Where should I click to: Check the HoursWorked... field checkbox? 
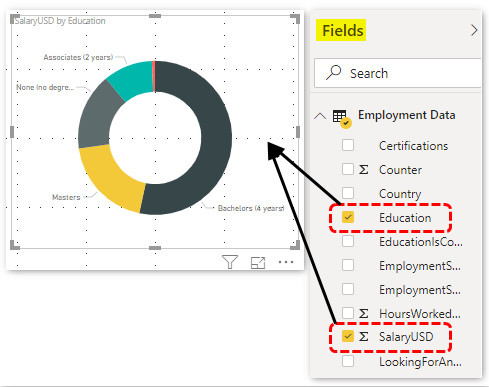(x=348, y=313)
